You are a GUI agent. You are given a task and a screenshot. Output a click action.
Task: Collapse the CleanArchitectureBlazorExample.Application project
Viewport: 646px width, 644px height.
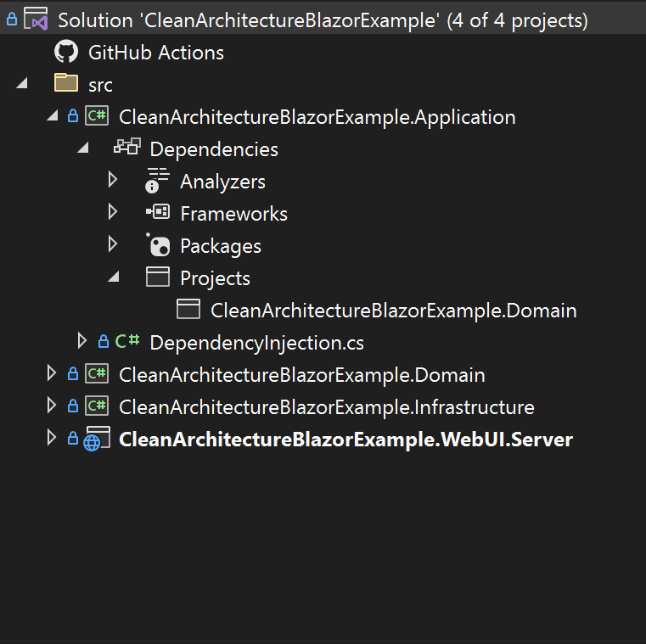[53, 115]
